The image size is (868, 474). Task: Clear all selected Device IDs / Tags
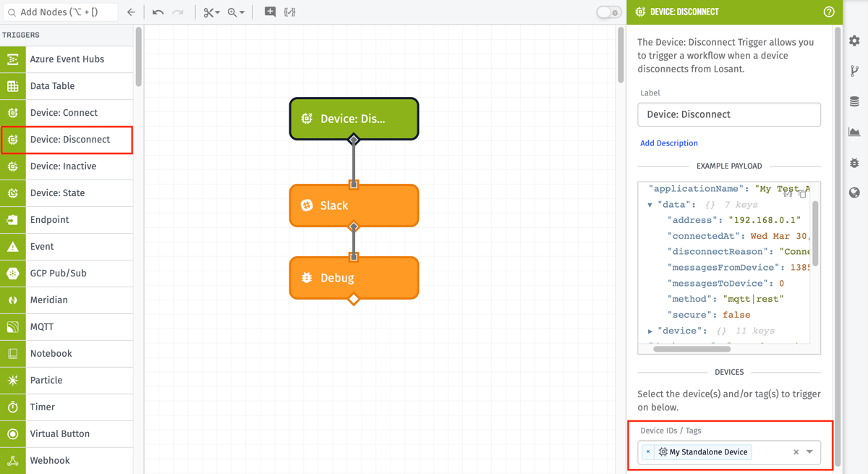[796, 452]
